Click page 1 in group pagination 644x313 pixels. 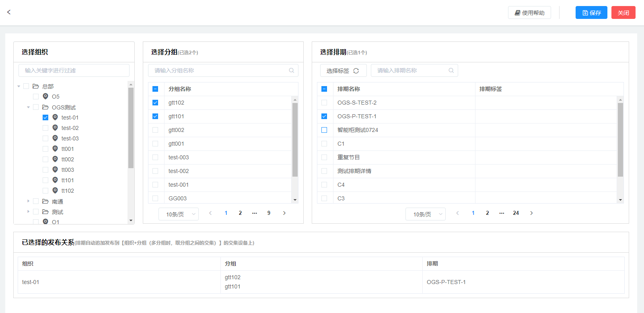pos(226,213)
